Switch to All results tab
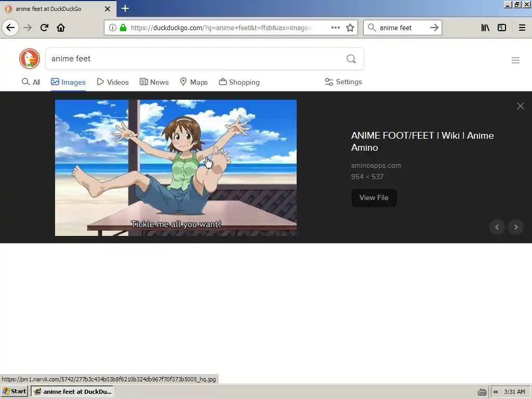 tap(31, 82)
